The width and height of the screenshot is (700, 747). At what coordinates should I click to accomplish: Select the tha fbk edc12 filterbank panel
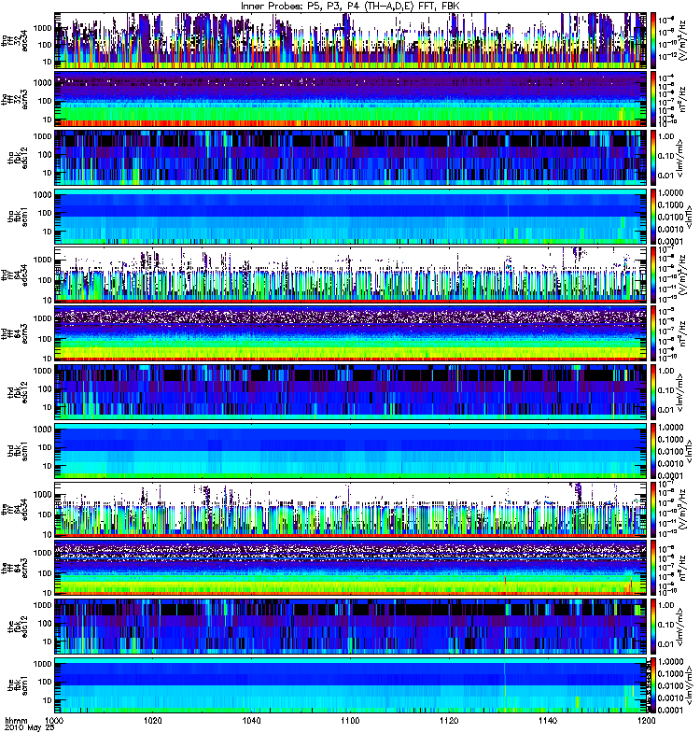click(x=351, y=158)
